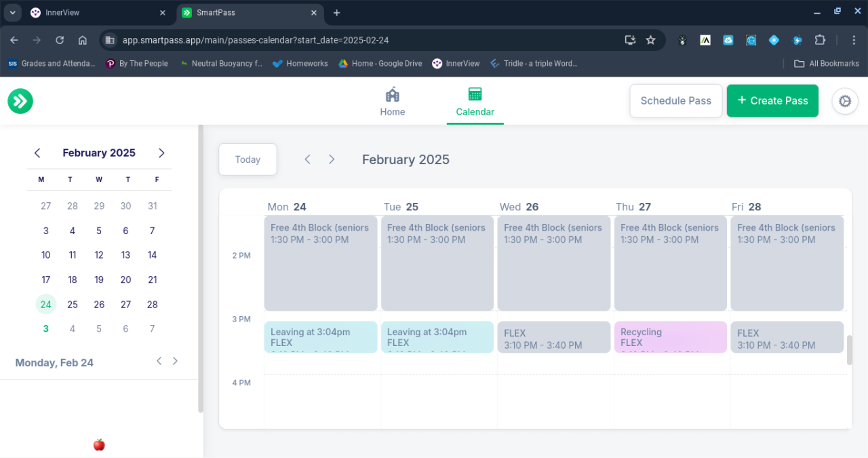Screen dimensions: 868x458
Task: Click the Schedule Pass button
Action: [x=675, y=101]
